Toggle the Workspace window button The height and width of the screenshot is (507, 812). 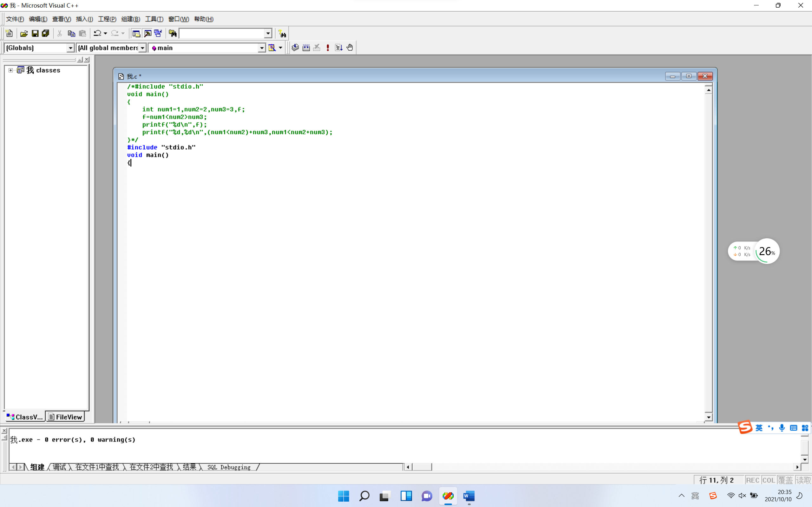(136, 34)
